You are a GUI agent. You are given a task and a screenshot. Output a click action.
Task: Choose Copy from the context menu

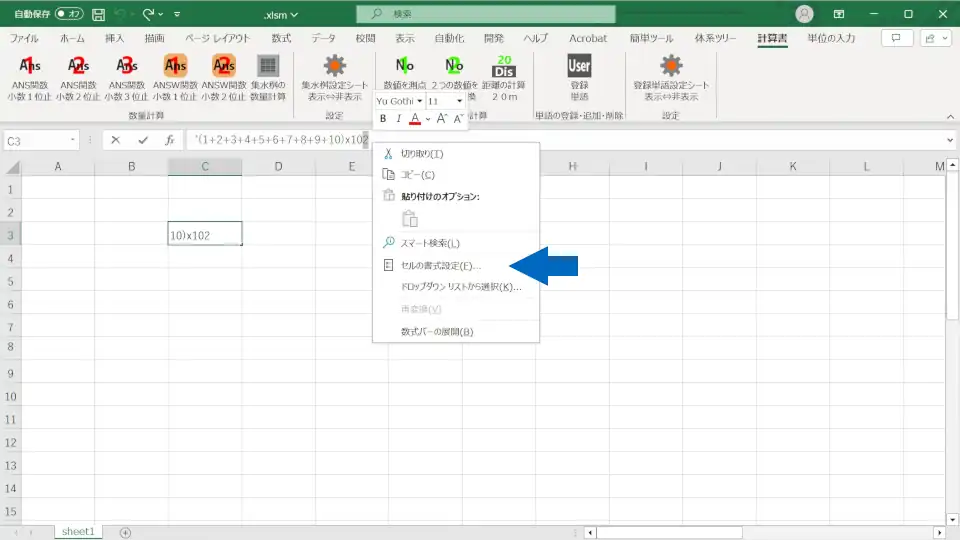[x=456, y=175]
